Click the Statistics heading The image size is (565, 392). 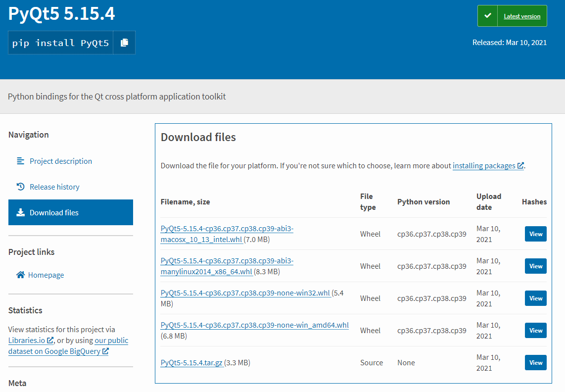[25, 310]
